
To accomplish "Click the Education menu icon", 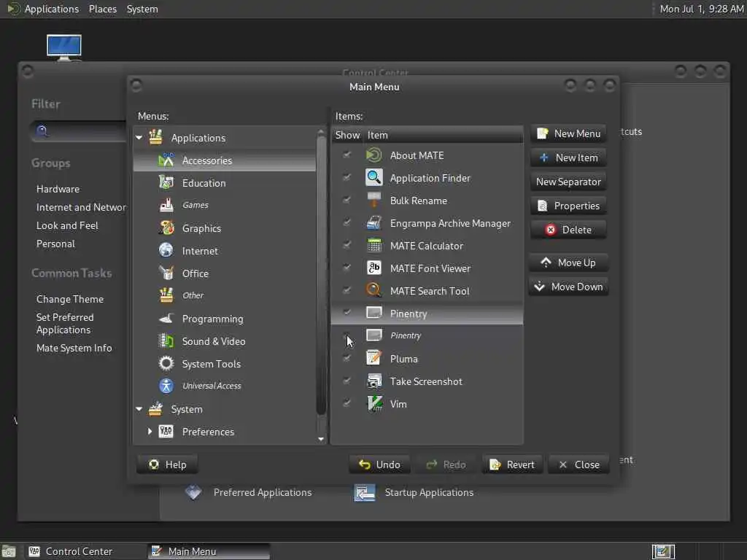I will click(x=166, y=183).
